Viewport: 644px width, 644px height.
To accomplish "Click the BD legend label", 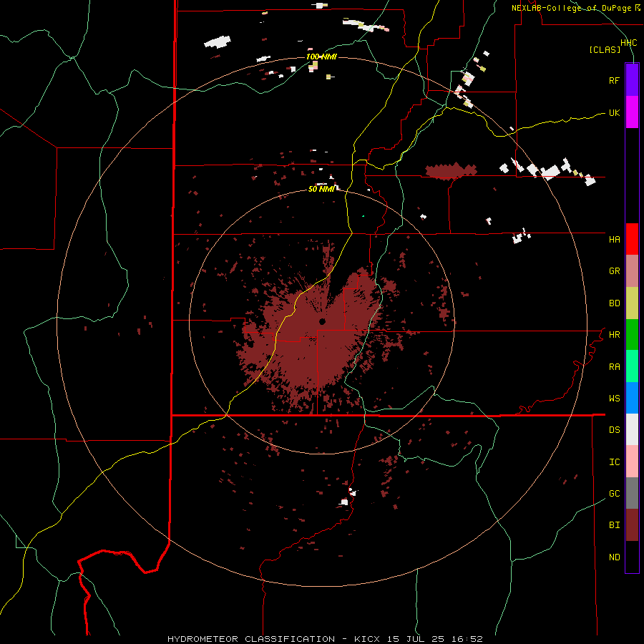I will (614, 303).
